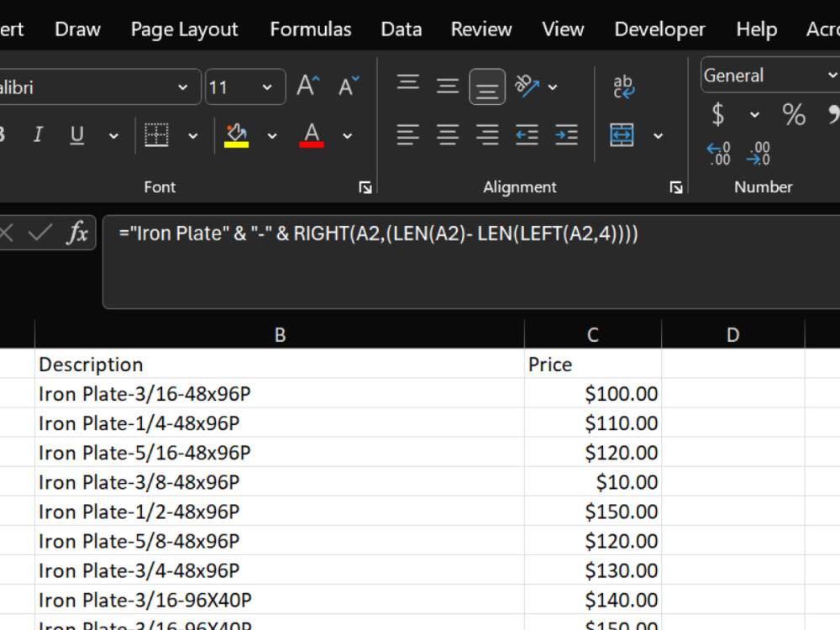Apply cell borders with the borders icon
840x630 pixels.
point(156,134)
